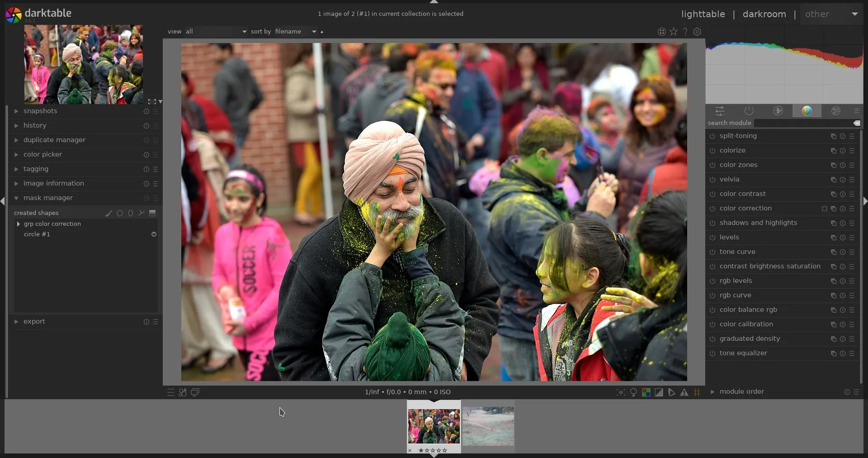Viewport: 868px width, 458px height.
Task: Click the star rating overlay icon
Action: [674, 32]
